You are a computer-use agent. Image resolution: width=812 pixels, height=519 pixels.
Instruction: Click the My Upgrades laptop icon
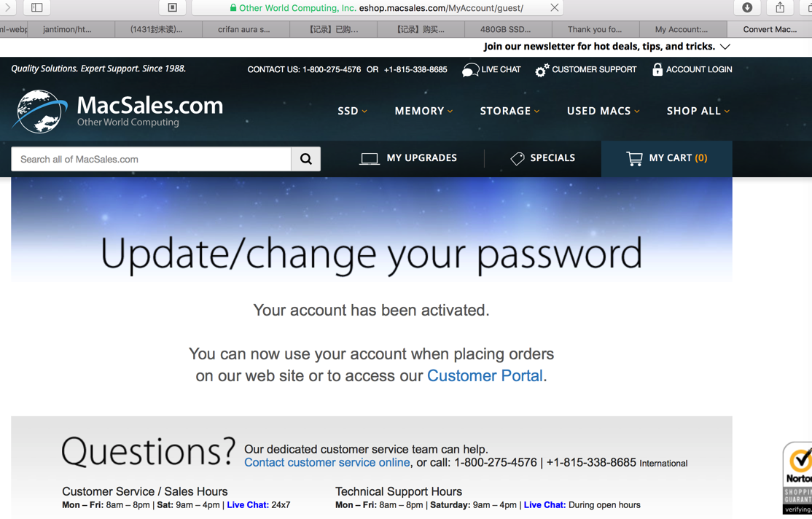[370, 158]
